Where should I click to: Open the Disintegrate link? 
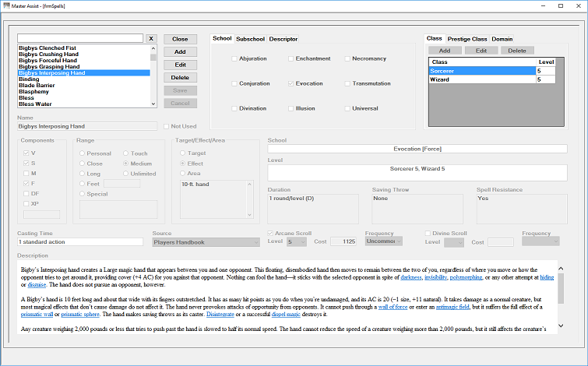click(x=220, y=315)
